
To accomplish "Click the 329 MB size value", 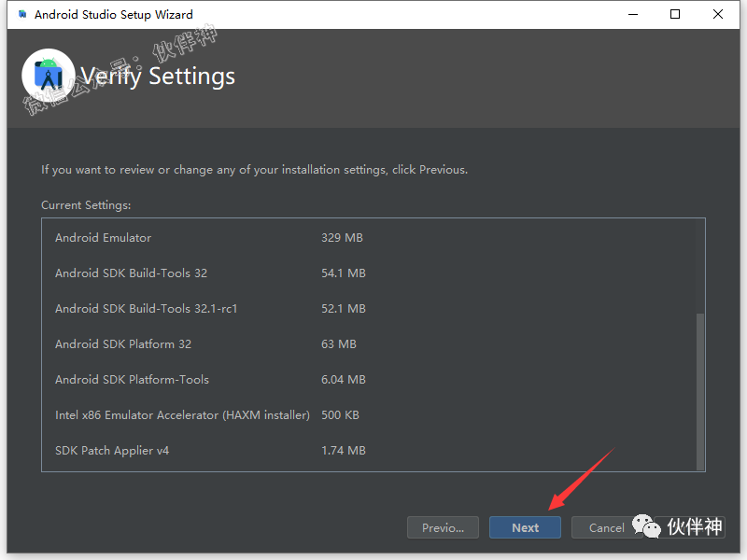I will pos(342,238).
